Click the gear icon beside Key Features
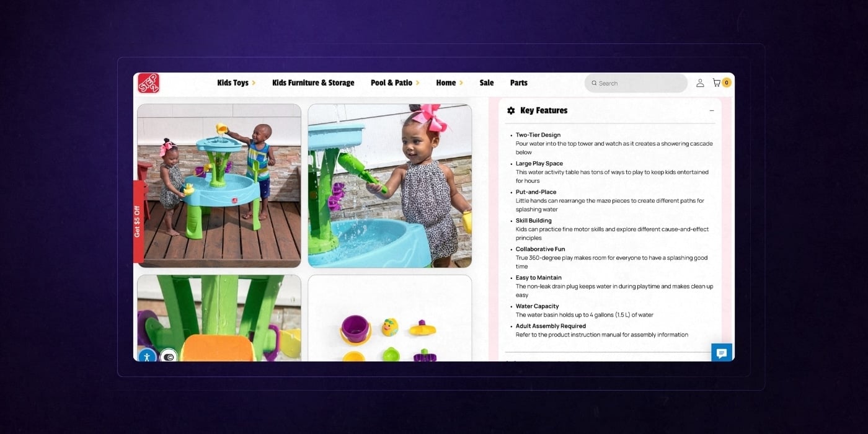The height and width of the screenshot is (434, 868). pos(511,110)
